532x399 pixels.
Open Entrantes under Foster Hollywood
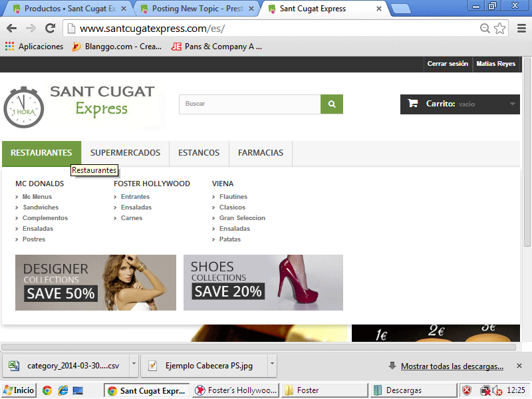(136, 197)
